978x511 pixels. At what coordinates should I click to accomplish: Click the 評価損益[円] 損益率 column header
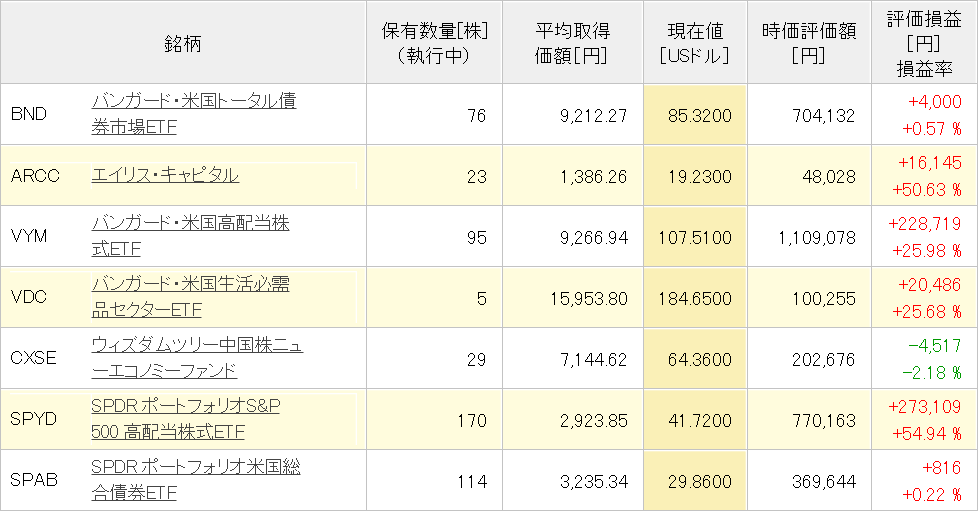(920, 42)
